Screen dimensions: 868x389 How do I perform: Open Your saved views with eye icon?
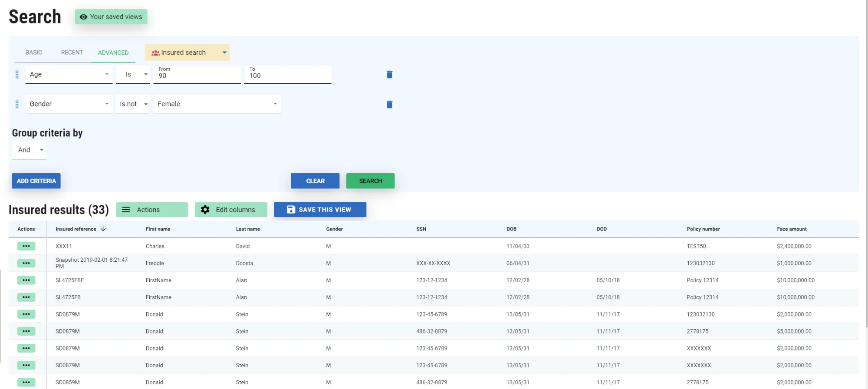coord(111,17)
